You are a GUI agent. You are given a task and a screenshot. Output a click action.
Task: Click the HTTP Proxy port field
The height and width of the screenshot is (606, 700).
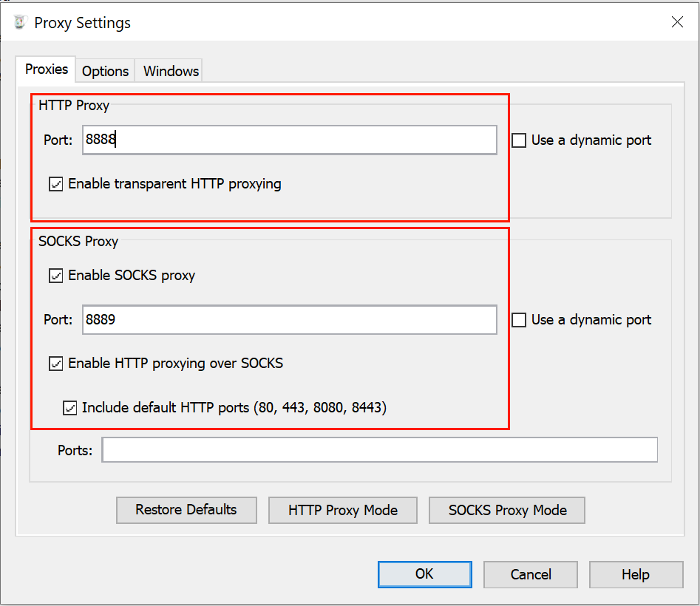(x=289, y=140)
